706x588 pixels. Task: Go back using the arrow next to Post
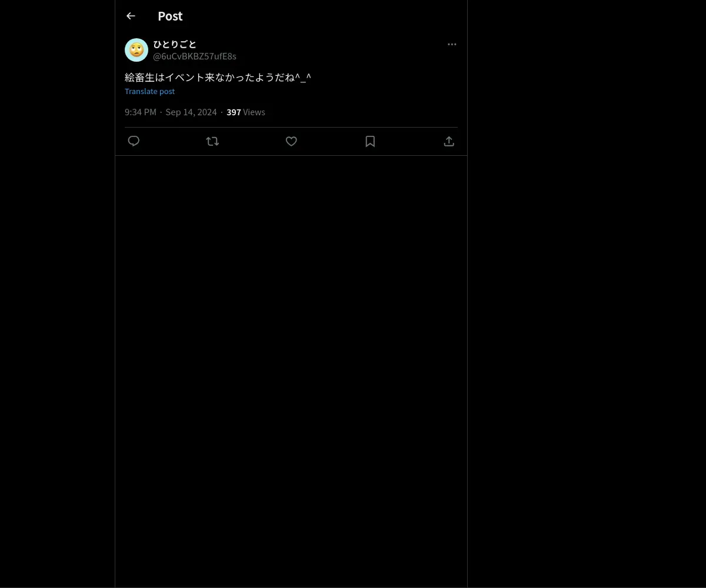click(131, 16)
